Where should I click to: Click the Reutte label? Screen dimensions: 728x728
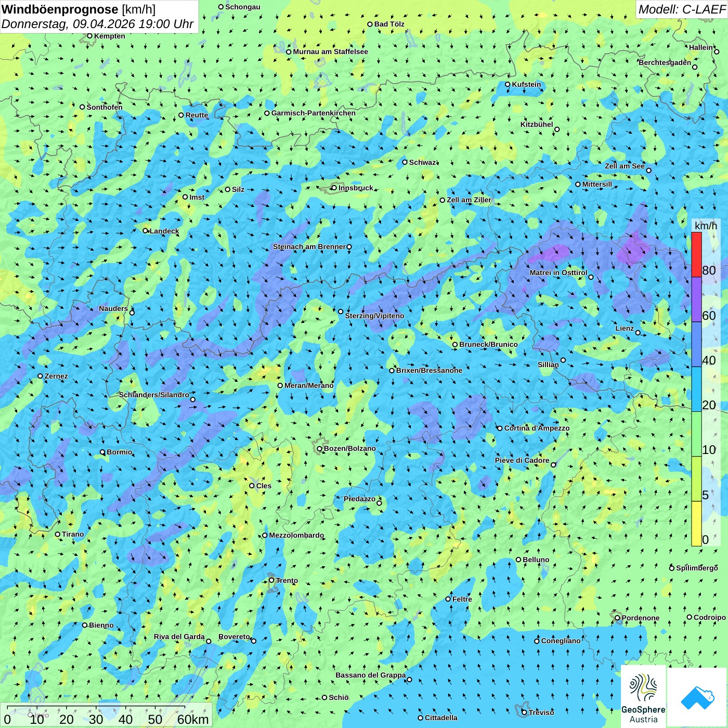pyautogui.click(x=197, y=115)
